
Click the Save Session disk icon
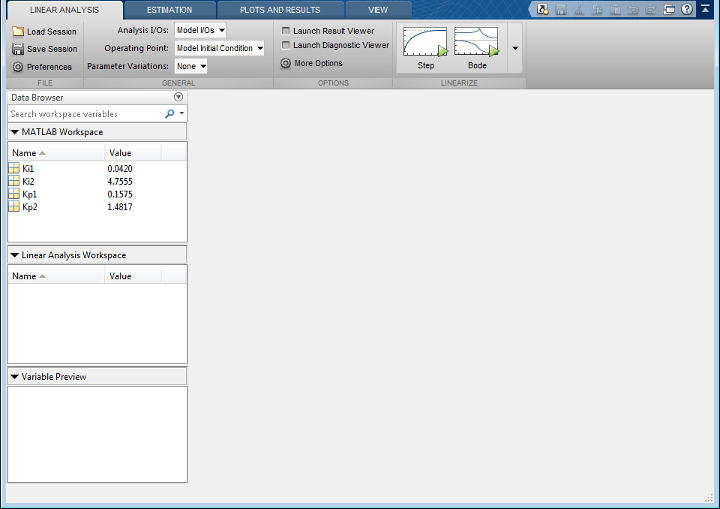coord(18,49)
